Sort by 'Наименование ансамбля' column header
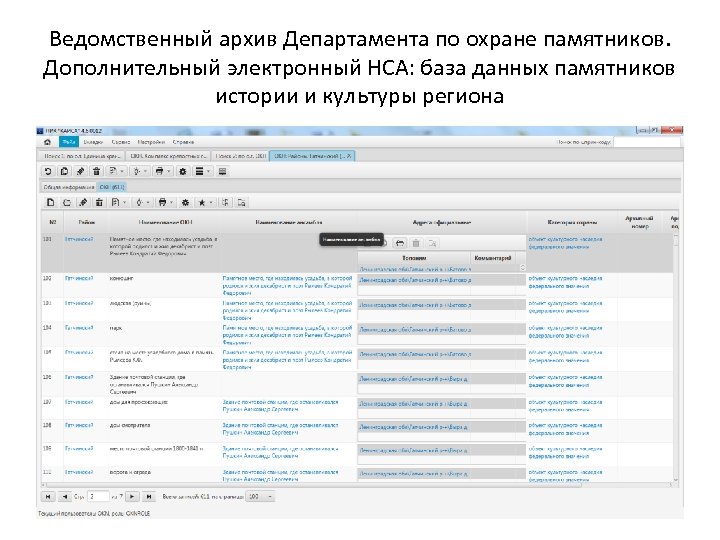The image size is (720, 540). 288,222
